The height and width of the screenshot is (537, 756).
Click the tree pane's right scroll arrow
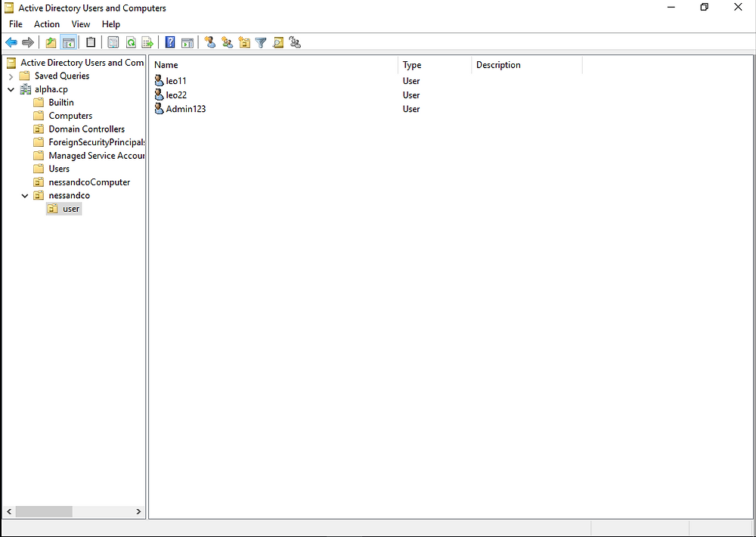138,511
